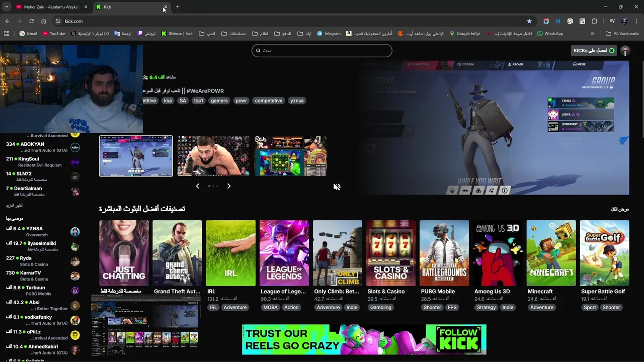Open YZNSA recommended channel in sidebar
The width and height of the screenshot is (644, 362).
point(40,231)
